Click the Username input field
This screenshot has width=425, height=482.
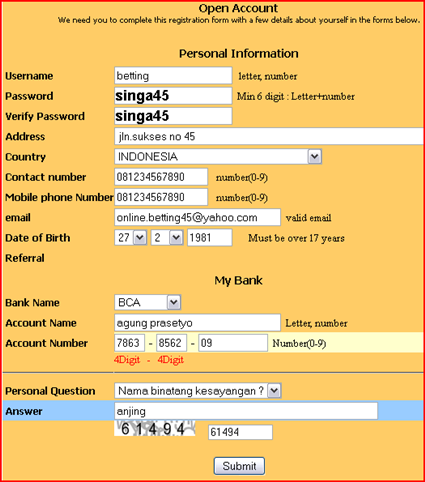[x=173, y=76]
